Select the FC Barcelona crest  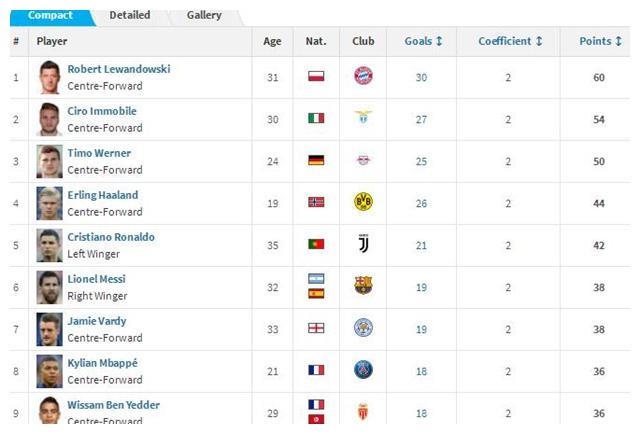[363, 286]
